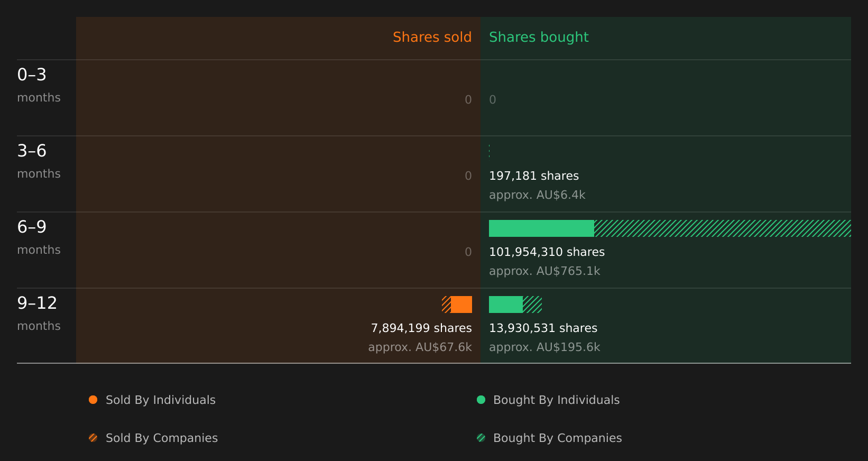Click 'approx. AU$195.6k' value

pyautogui.click(x=544, y=347)
